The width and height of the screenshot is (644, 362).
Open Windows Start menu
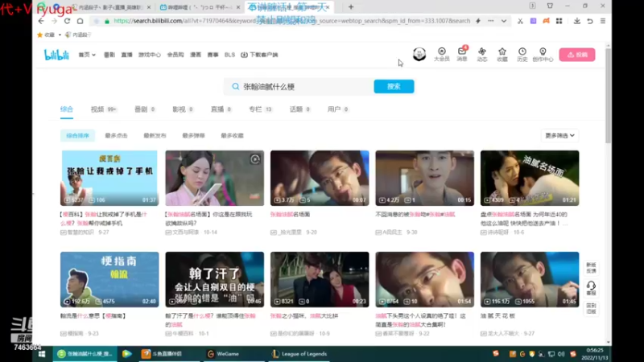[x=42, y=354]
